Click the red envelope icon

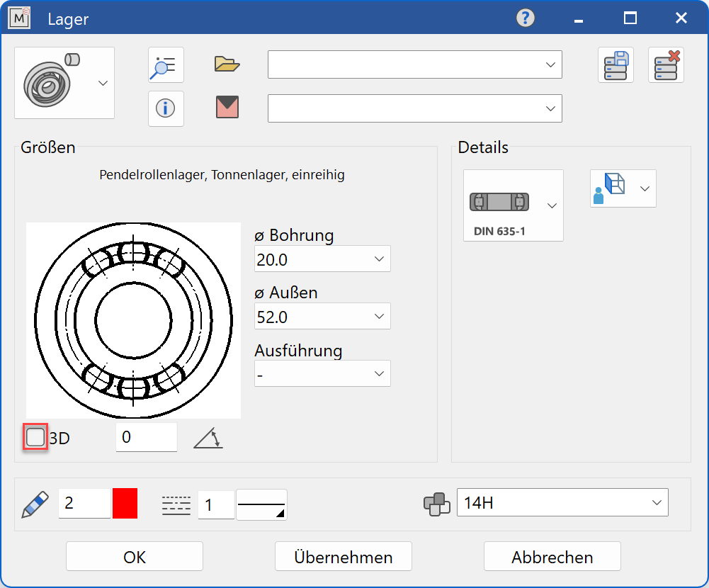[227, 107]
